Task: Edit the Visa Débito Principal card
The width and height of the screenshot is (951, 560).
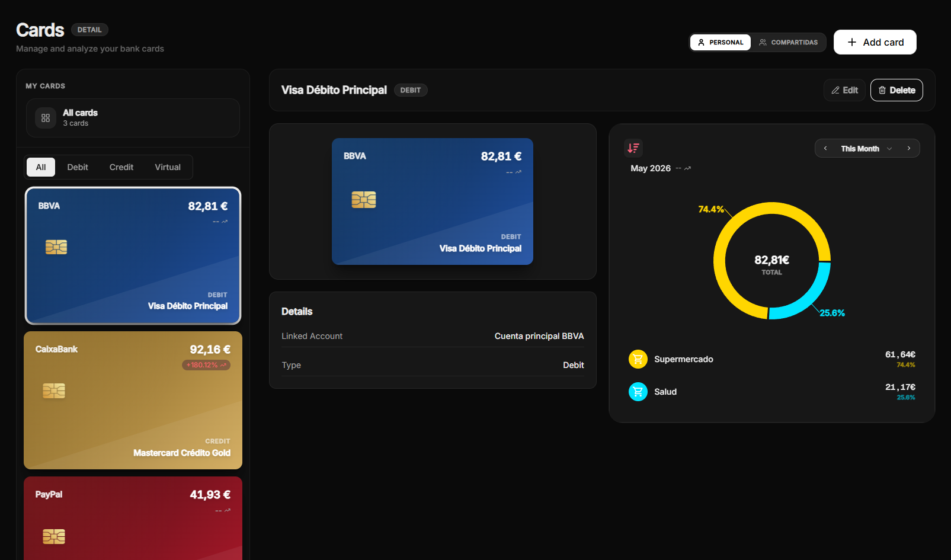Action: 844,90
